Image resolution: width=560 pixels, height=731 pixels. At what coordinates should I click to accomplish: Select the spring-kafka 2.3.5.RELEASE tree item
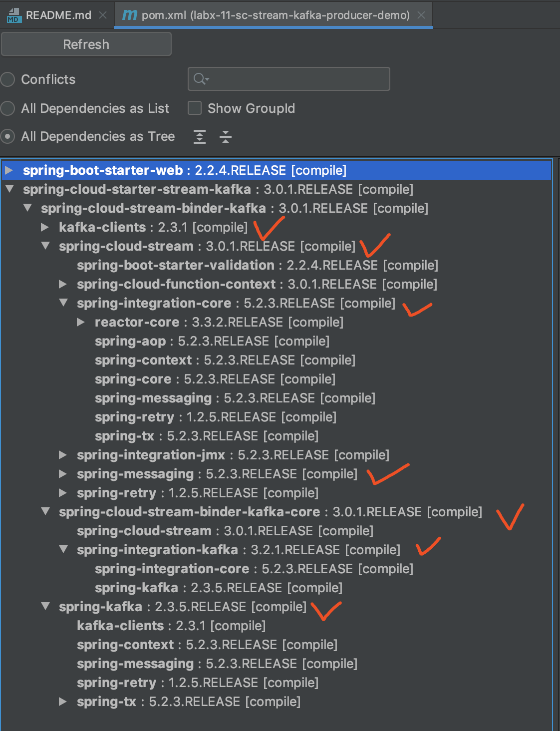(150, 606)
